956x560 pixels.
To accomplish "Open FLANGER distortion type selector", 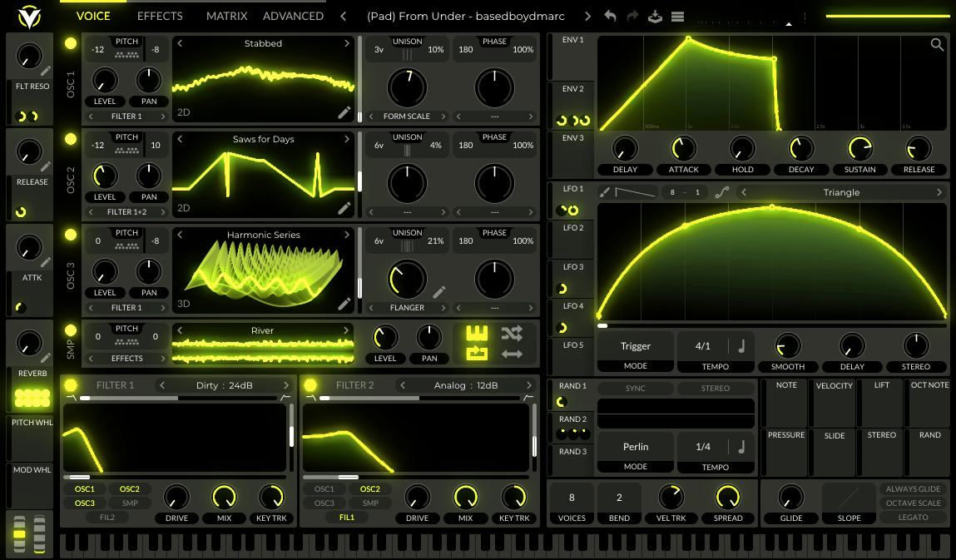I will (407, 307).
